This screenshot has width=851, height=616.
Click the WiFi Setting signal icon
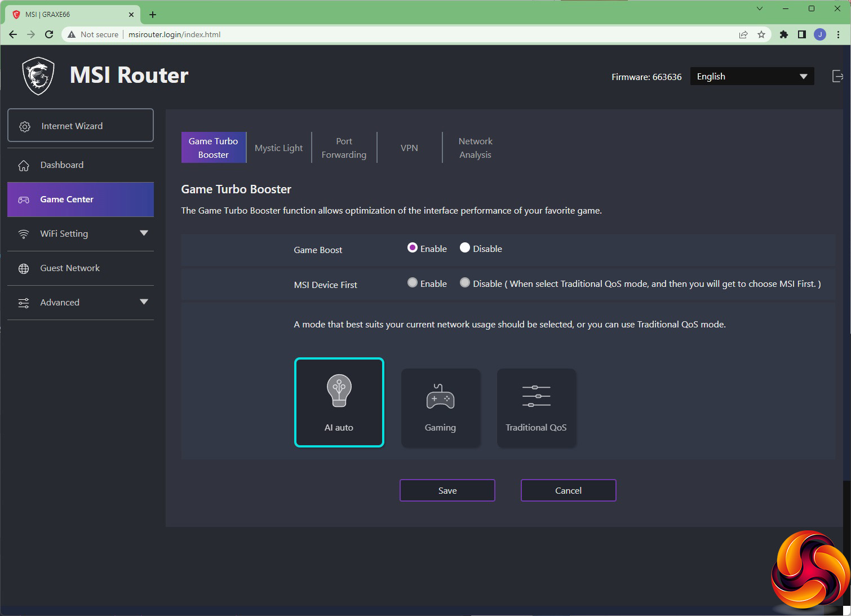tap(24, 234)
